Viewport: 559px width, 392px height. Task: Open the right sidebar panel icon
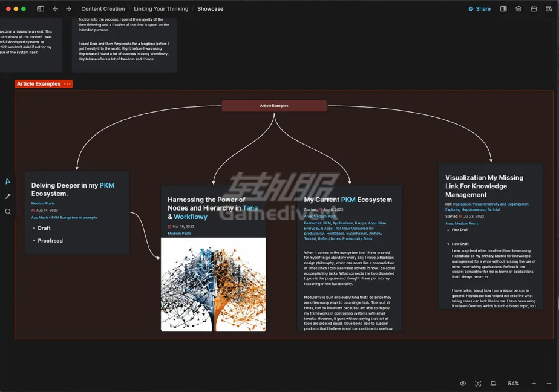click(503, 9)
